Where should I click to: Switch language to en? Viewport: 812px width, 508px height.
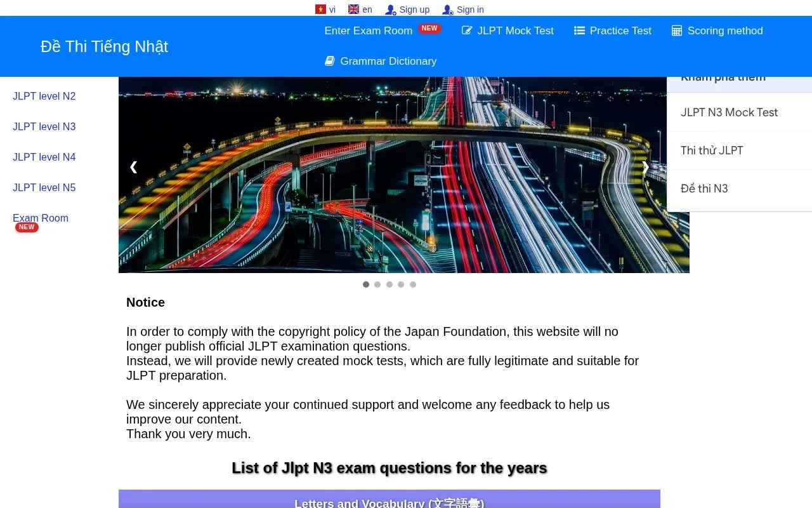click(x=360, y=10)
